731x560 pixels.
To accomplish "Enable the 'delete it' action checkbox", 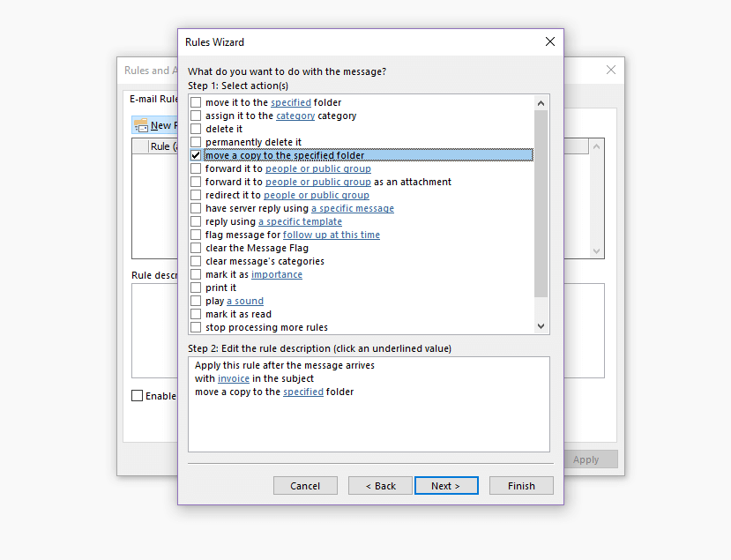I will pyautogui.click(x=196, y=129).
